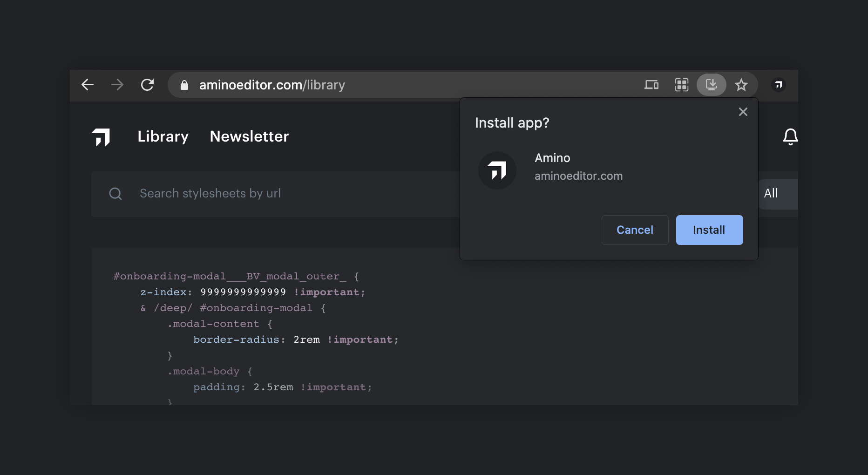Click the send-to-devices icon in address bar

[651, 85]
